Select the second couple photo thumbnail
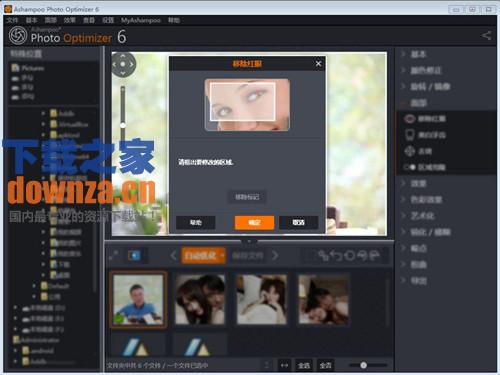500x375 pixels. [x=200, y=300]
